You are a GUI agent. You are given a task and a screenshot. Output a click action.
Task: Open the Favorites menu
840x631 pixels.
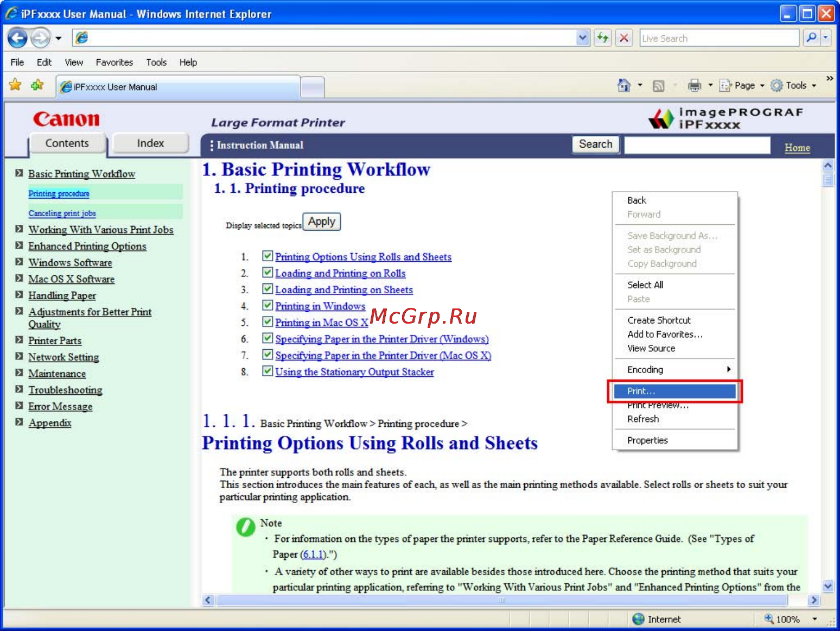tap(114, 62)
